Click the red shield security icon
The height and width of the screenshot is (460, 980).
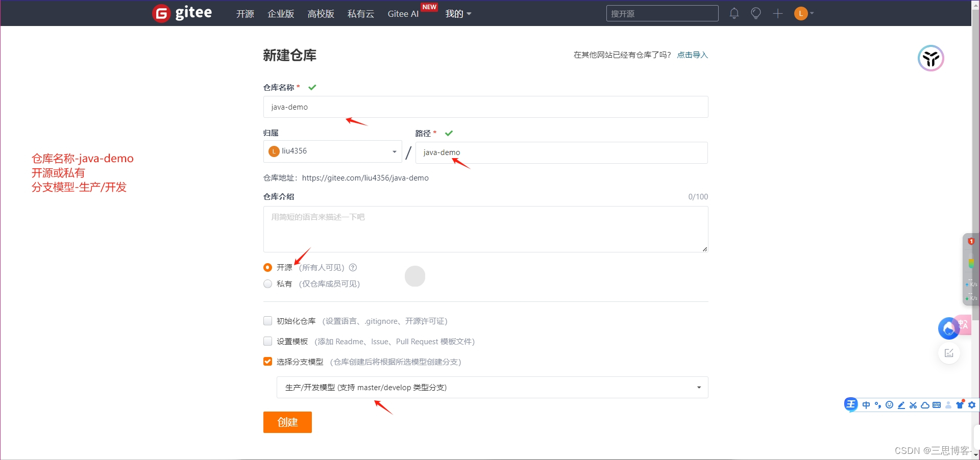coord(971,241)
